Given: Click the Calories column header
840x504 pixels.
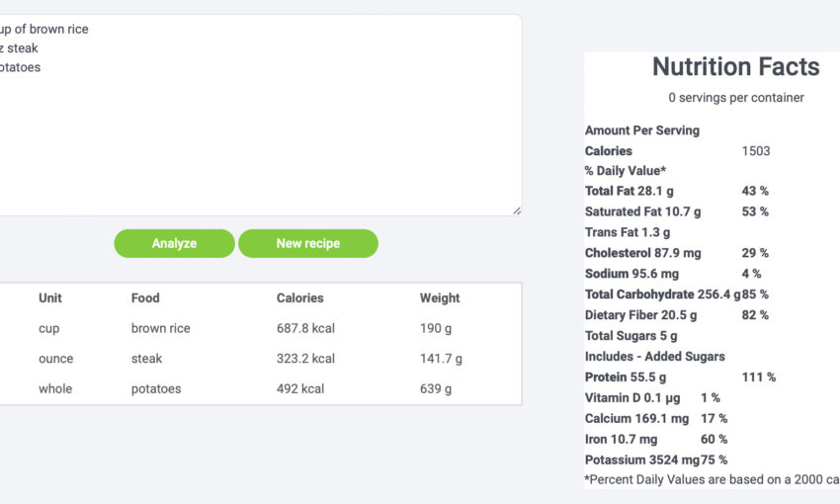Looking at the screenshot, I should click(299, 297).
